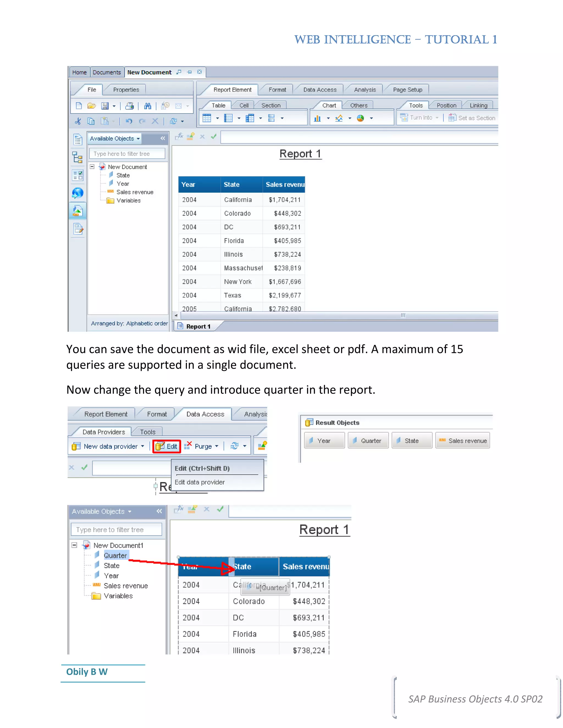Insert a pie chart using its icon
Image resolution: width=563 pixels, height=728 pixels.
point(360,118)
